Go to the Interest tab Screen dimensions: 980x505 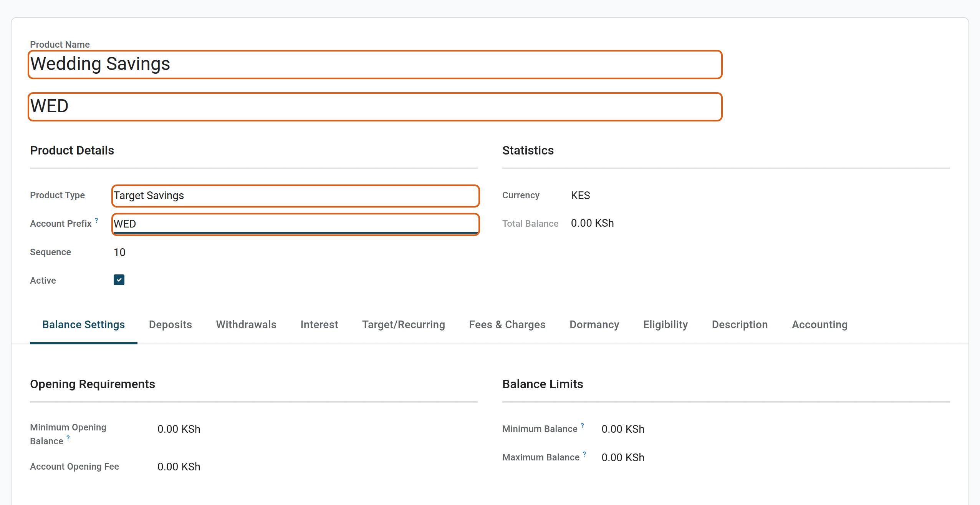click(319, 325)
